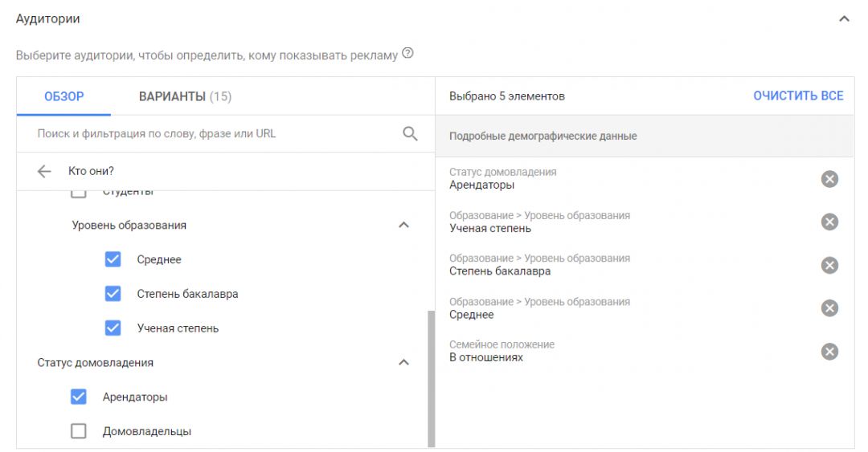Go back using the arrow beside Кто они?
The width and height of the screenshot is (868, 452).
(44, 172)
